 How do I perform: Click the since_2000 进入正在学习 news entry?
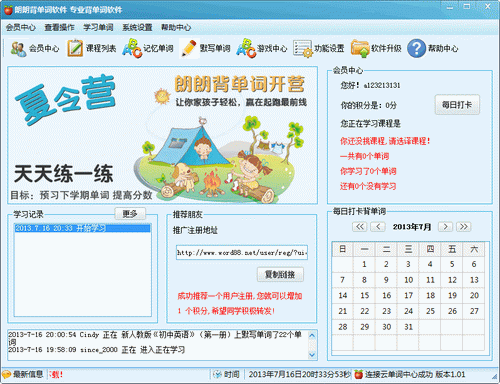(x=97, y=350)
